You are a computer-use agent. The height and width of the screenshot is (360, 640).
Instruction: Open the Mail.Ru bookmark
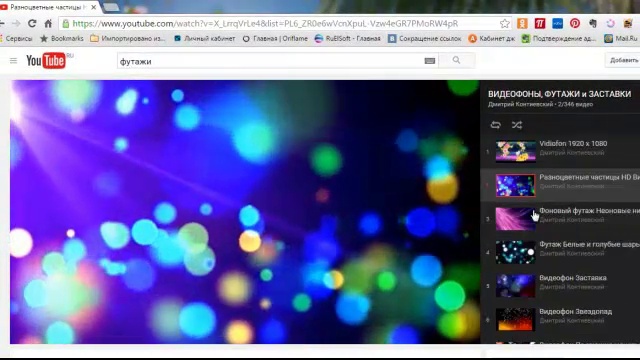621,38
